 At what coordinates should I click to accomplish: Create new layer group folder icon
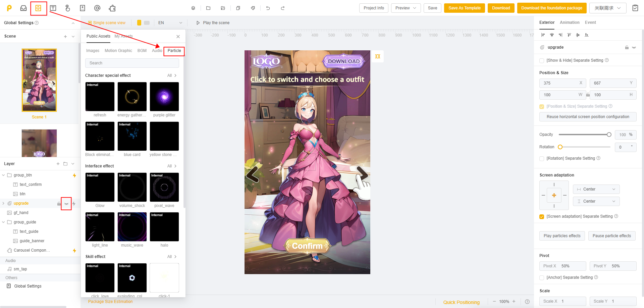(x=65, y=164)
